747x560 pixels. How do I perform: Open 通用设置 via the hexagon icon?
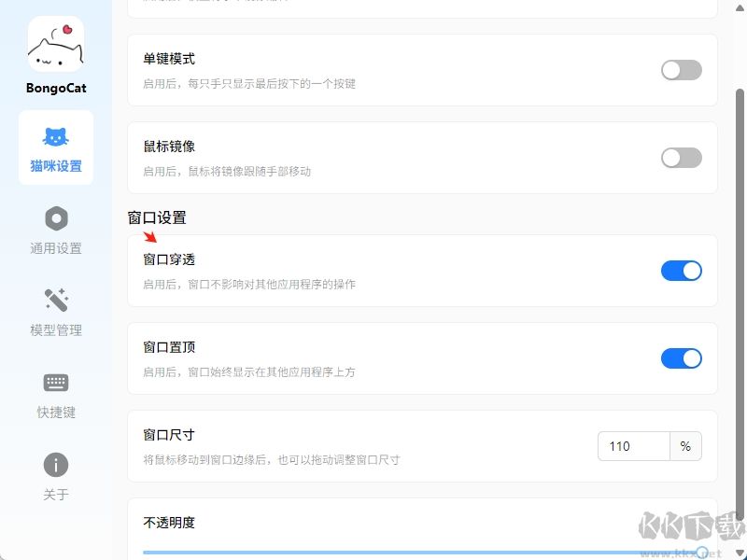(x=56, y=218)
